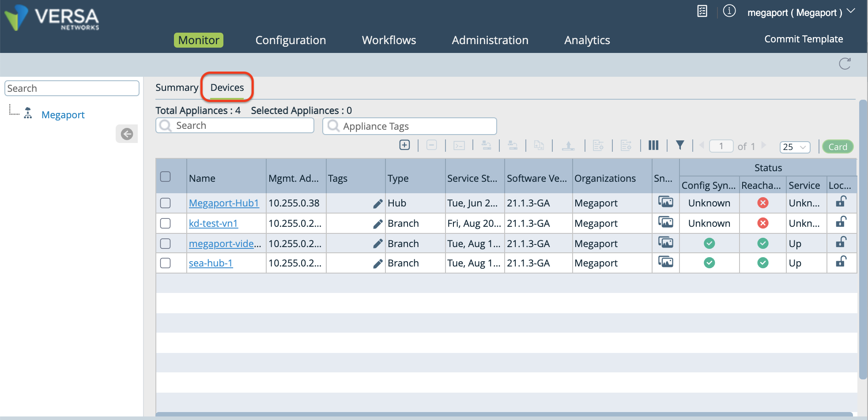Open the rows-per-page 25 dropdown
The image size is (868, 420).
(795, 147)
